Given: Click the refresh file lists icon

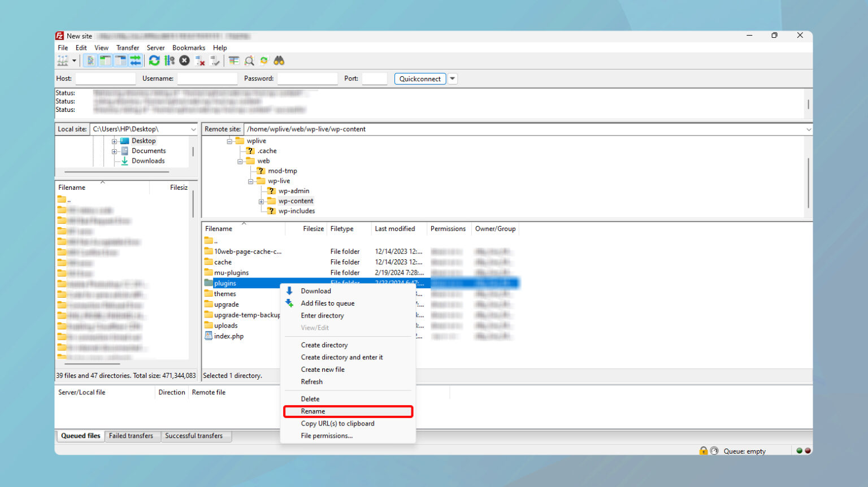Looking at the screenshot, I should click(154, 61).
